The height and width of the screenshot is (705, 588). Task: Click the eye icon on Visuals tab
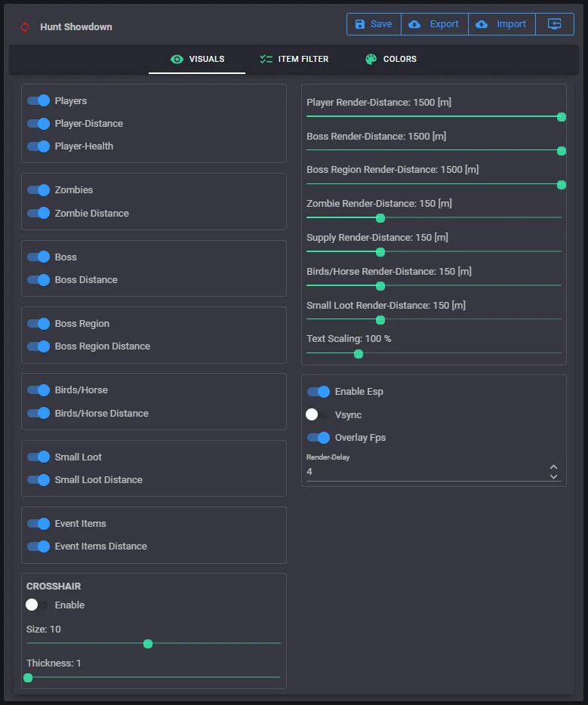tap(177, 59)
